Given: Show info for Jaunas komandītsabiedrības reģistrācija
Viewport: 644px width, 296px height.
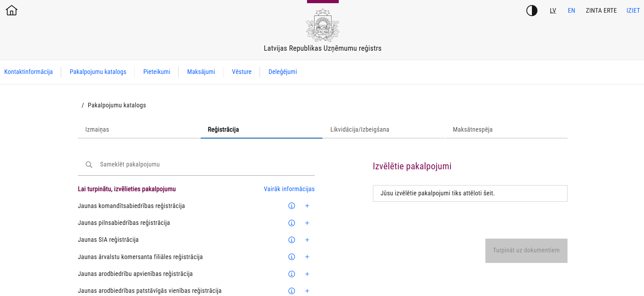Looking at the screenshot, I should 292,206.
